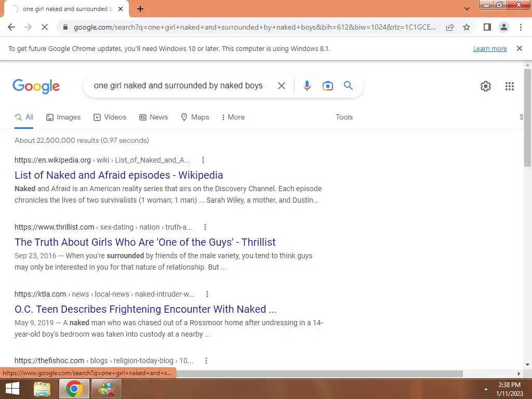Dismiss the Chrome update notice

pos(519,48)
